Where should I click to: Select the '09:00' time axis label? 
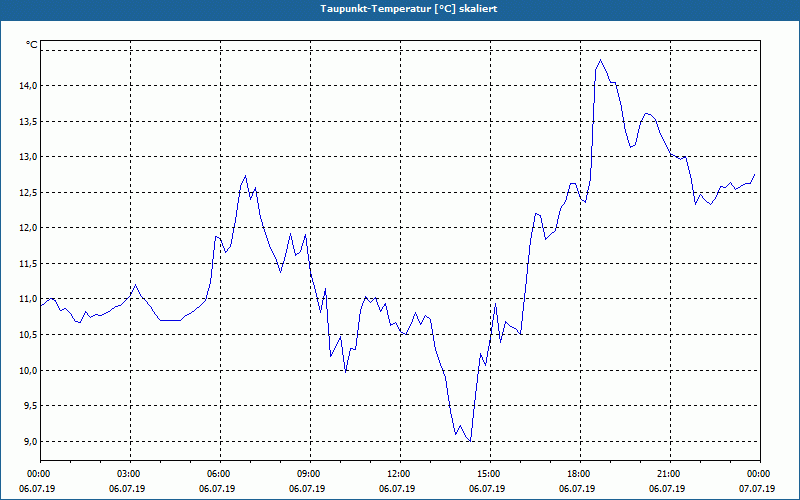(x=308, y=474)
